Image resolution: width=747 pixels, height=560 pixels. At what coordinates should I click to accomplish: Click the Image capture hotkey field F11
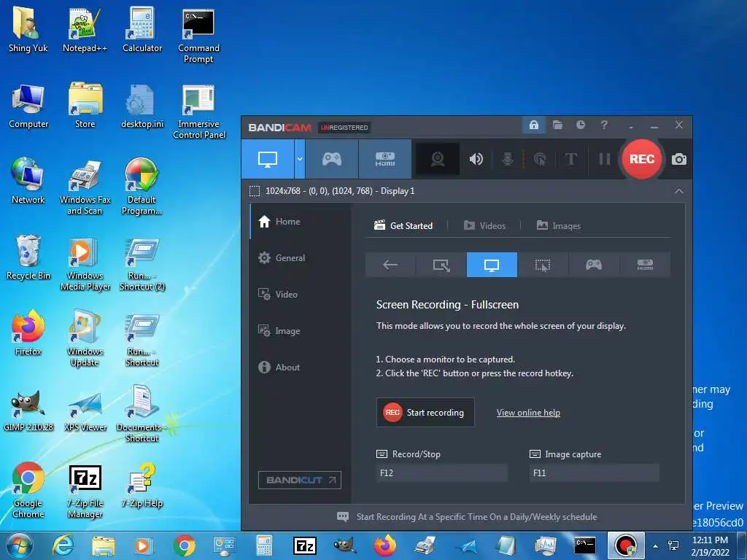tap(594, 472)
